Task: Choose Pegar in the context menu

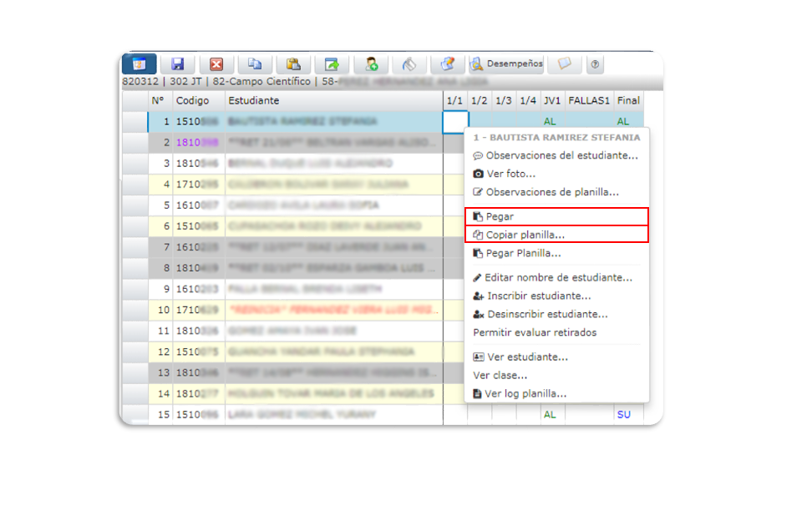Action: (x=556, y=216)
